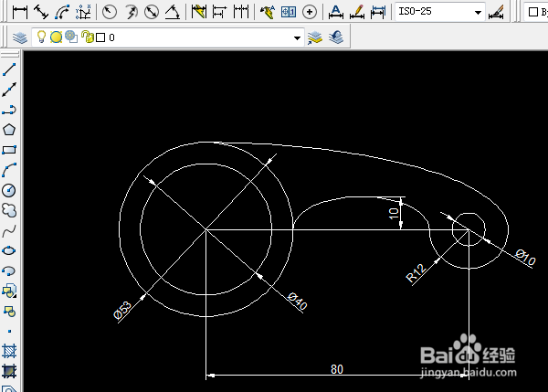Screen dimensions: 548x392
Task: Select the Angular dimension tool
Action: [x=173, y=12]
